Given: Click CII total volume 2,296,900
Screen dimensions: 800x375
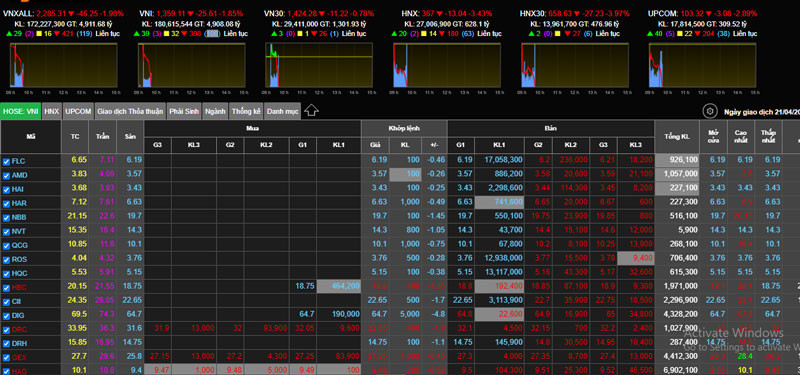Looking at the screenshot, I should 680,299.
